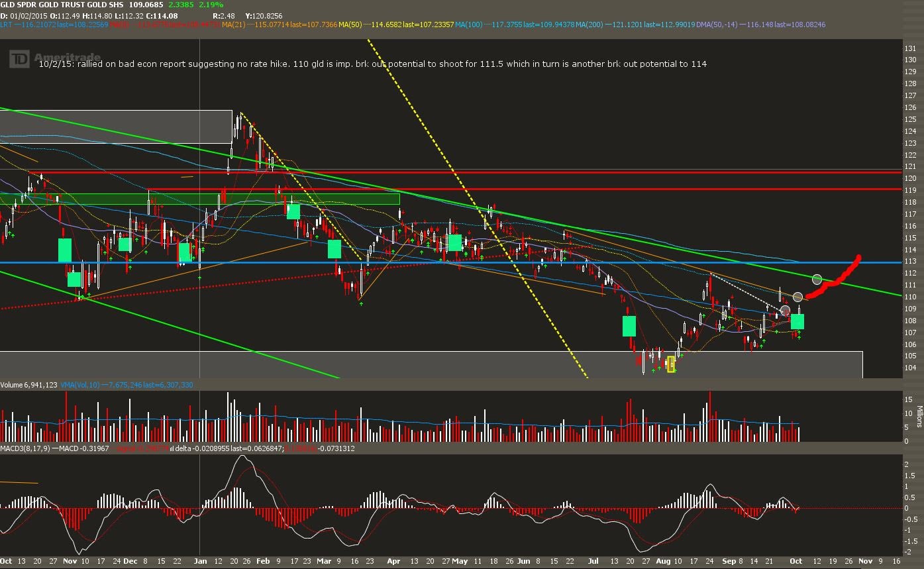Click the green 2.19% percent change
Screen dimensions: 924x569
tap(211, 5)
